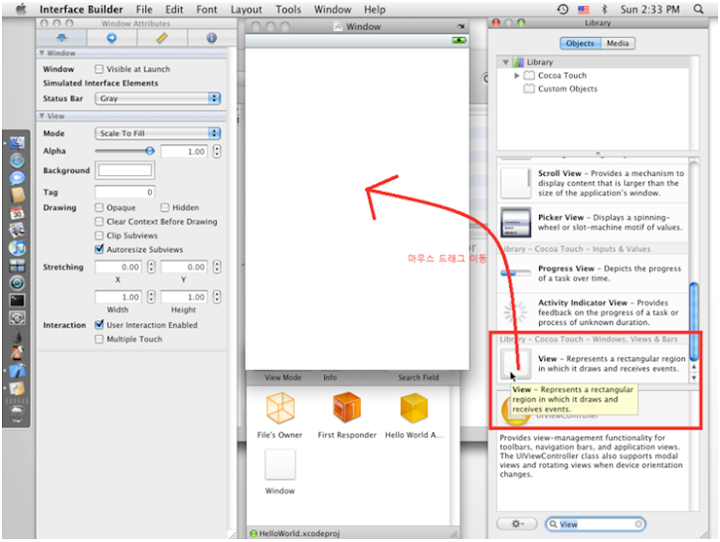Collapse the View section triangle
The image size is (720, 542).
tap(42, 116)
